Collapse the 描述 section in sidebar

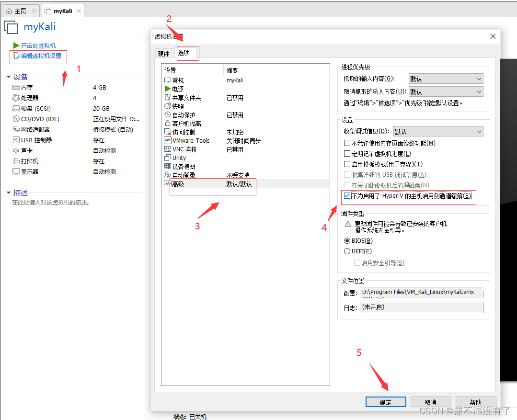(x=9, y=193)
